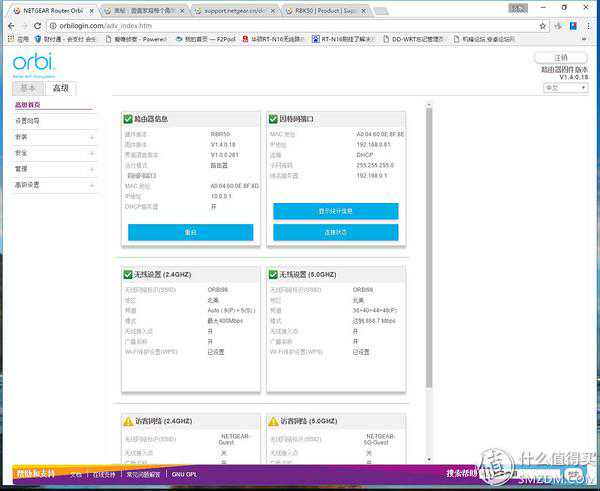Click the Orbi logo

[32, 64]
